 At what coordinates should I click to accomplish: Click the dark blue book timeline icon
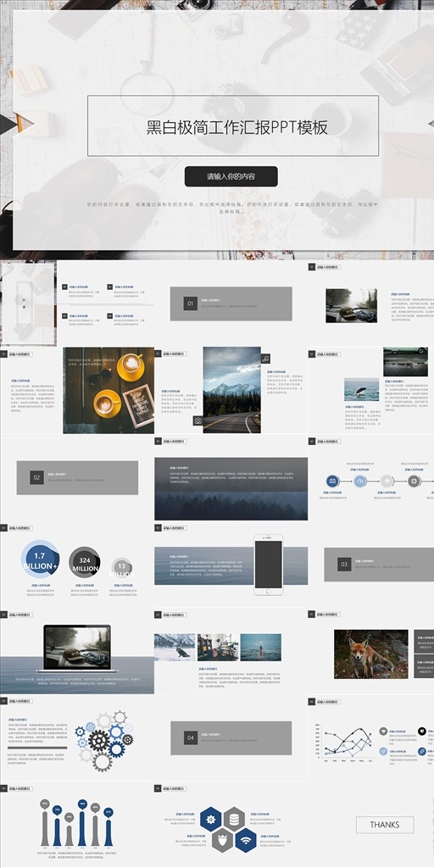pos(332,481)
